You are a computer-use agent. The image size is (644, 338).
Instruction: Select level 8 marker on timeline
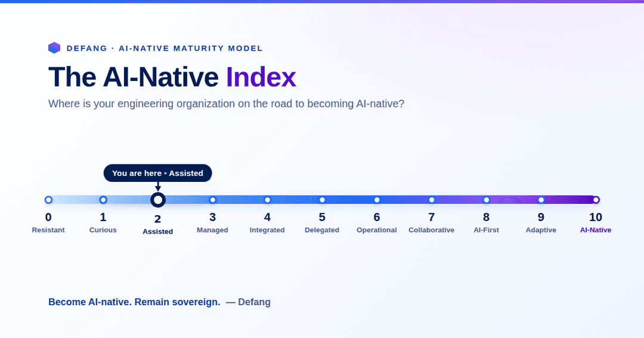[x=487, y=200]
